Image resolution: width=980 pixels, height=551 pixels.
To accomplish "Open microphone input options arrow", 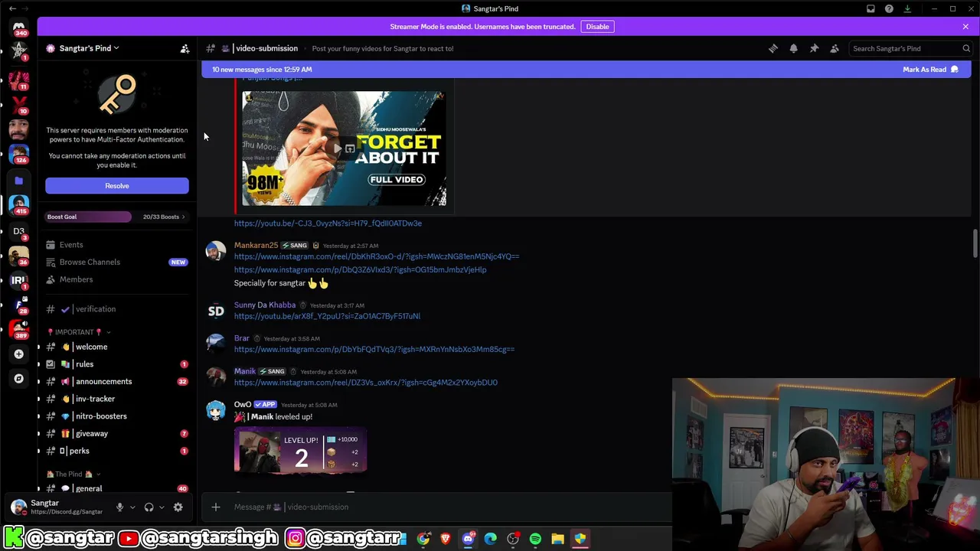I will click(132, 507).
